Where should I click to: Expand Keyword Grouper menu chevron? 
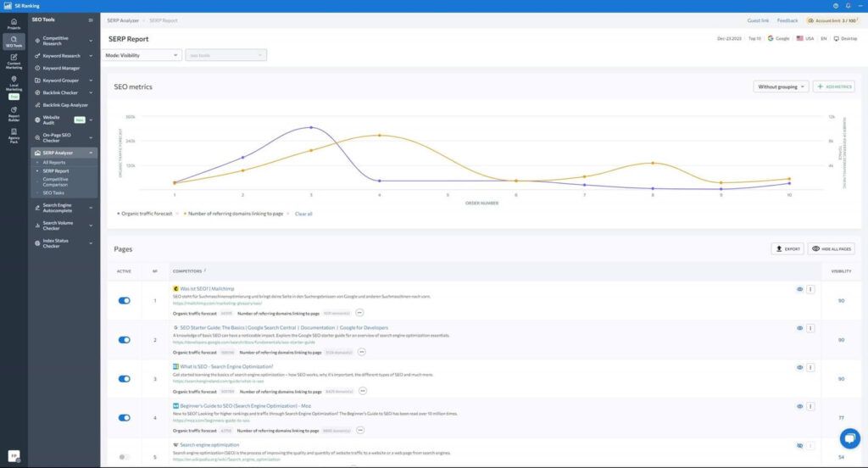pos(91,81)
